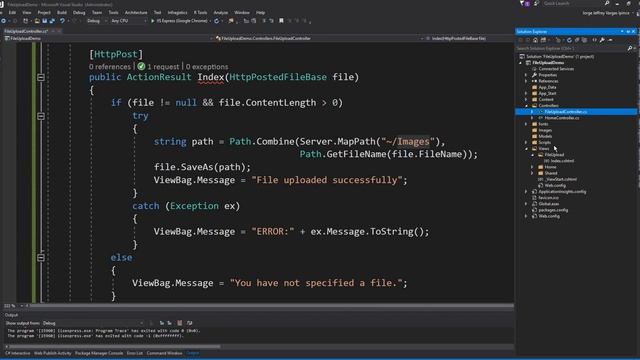The height and width of the screenshot is (360, 640).
Task: Open the Index member navigation dropdown
Action: pos(469,38)
